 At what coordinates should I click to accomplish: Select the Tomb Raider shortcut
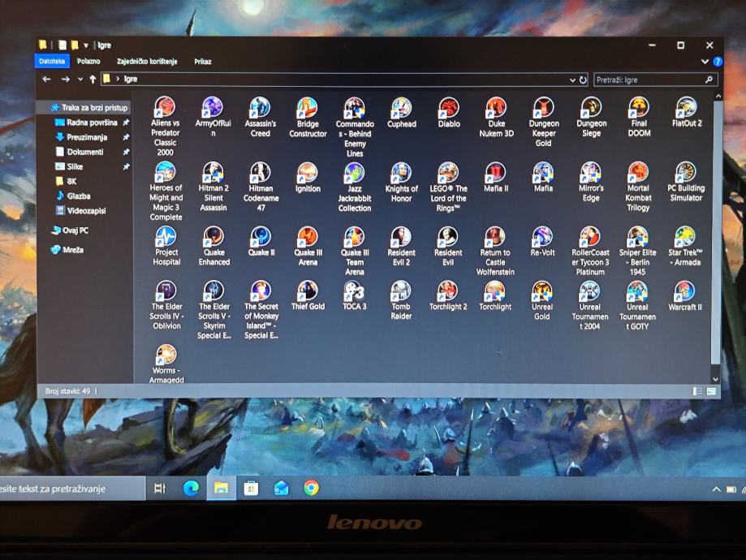click(401, 300)
